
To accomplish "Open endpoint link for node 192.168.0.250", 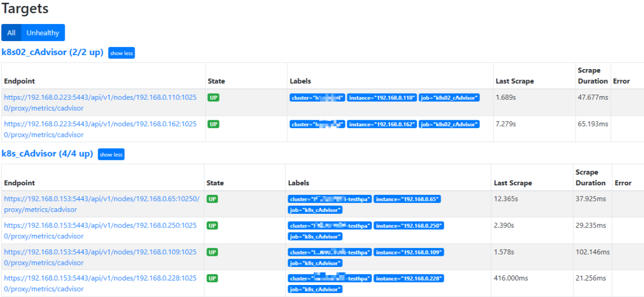I will point(100,231).
